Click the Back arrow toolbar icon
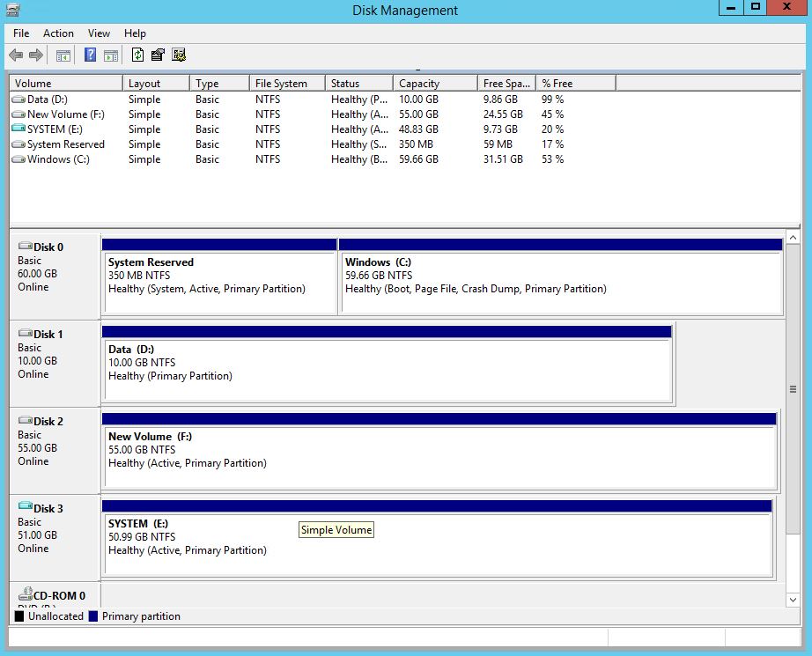The image size is (812, 656). point(16,55)
